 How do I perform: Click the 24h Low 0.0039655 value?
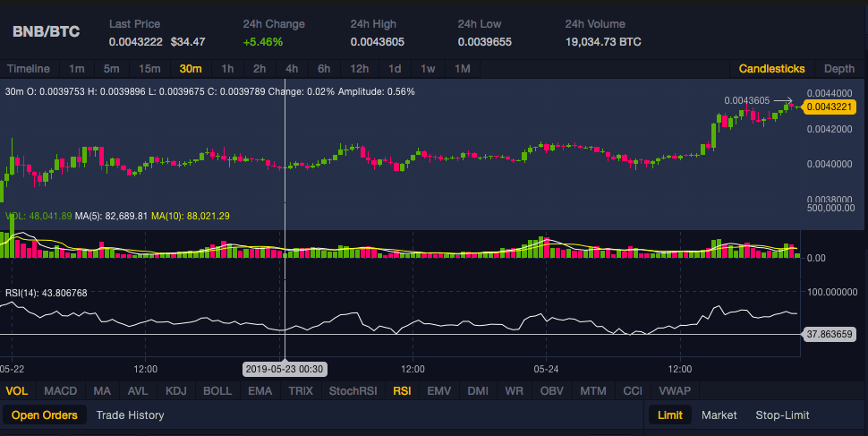484,42
